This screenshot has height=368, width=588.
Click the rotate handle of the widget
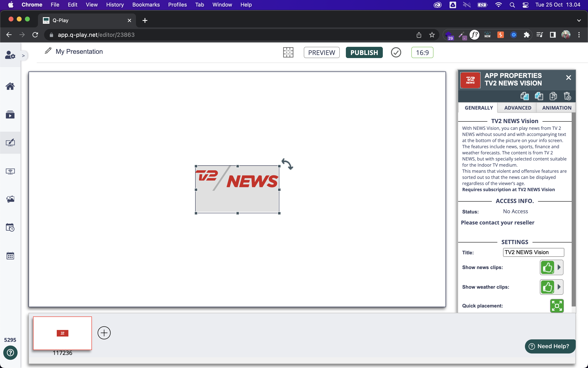pos(287,164)
